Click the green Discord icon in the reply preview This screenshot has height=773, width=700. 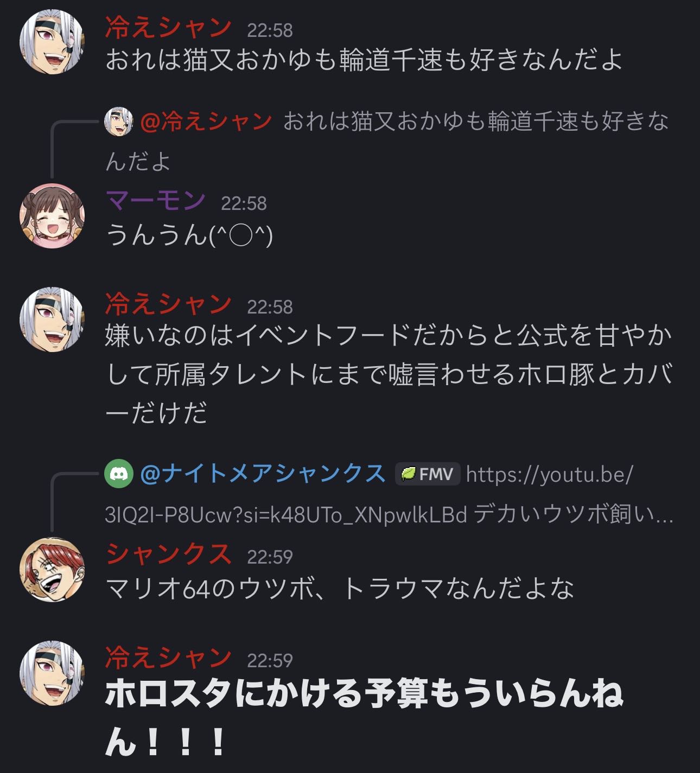(118, 474)
